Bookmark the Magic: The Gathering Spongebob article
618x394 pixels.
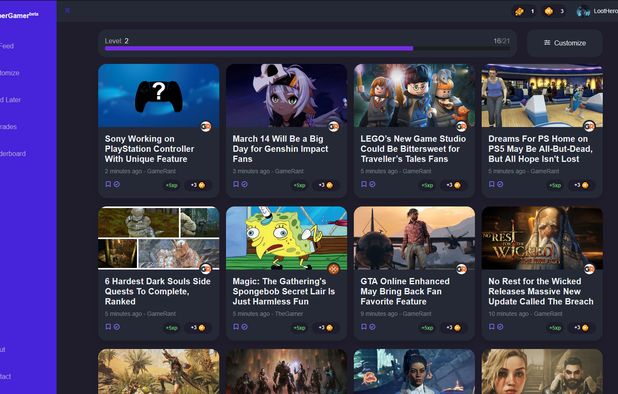point(236,327)
